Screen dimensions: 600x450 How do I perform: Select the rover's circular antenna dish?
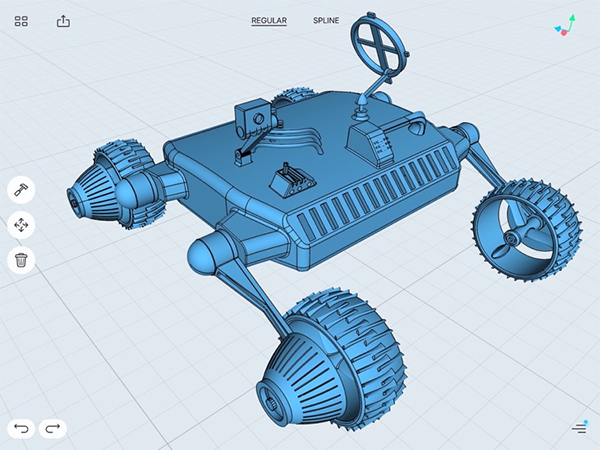click(379, 44)
